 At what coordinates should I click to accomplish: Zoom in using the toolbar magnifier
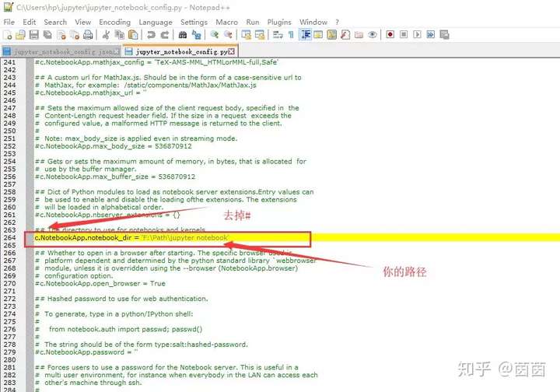click(x=215, y=35)
